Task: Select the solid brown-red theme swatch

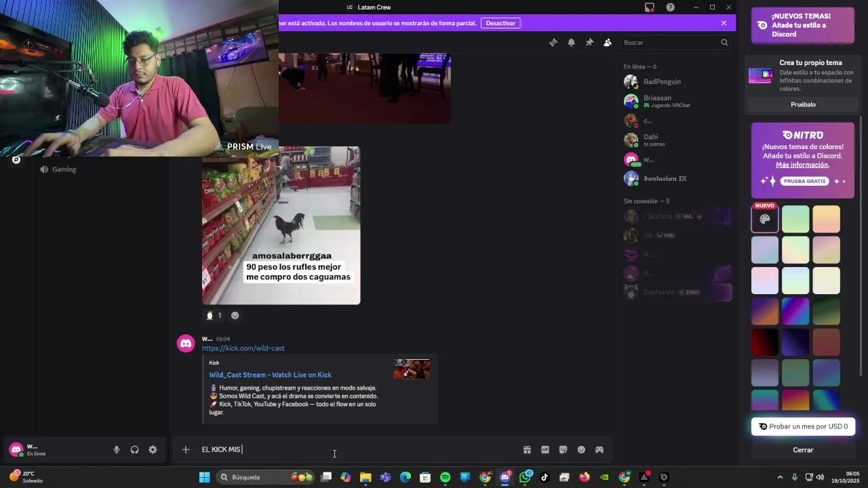Action: [x=826, y=342]
